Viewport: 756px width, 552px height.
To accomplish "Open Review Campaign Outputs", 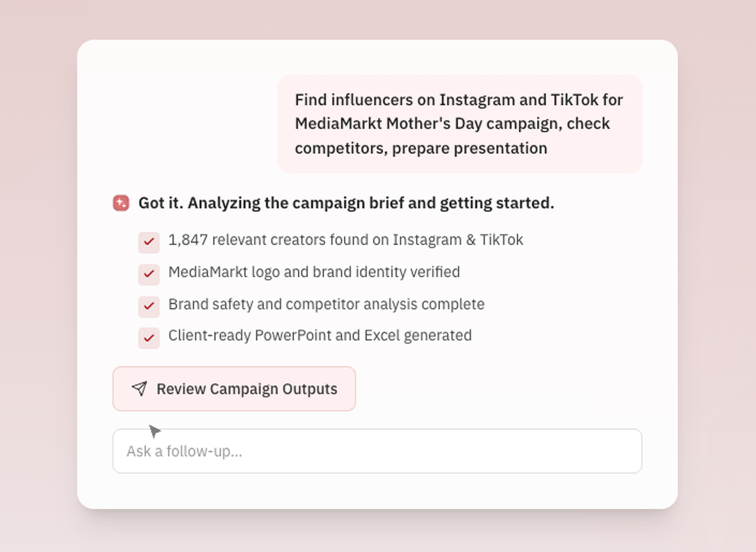I will coord(234,389).
